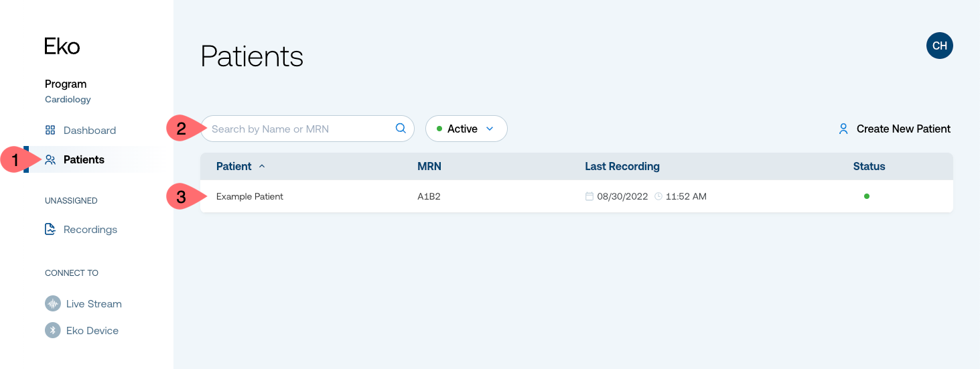Viewport: 980px width, 369px height.
Task: Click the Eko Device bluetooth icon
Action: tap(53, 330)
